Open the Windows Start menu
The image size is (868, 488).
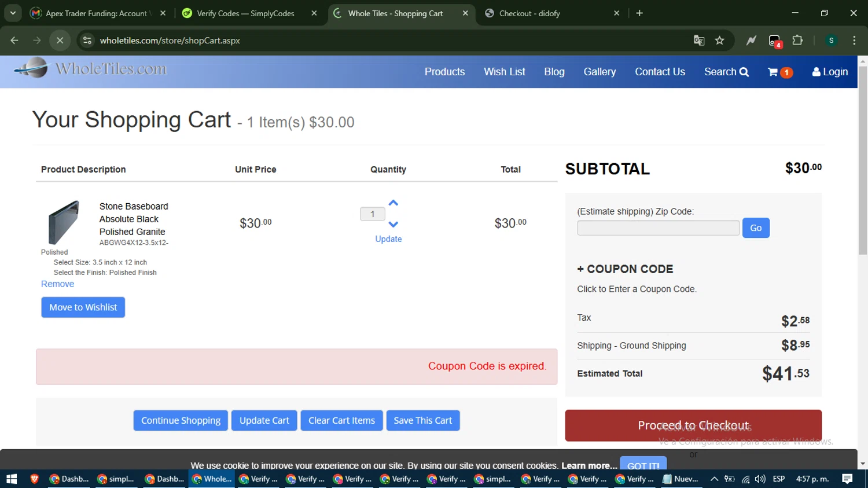pyautogui.click(x=12, y=479)
